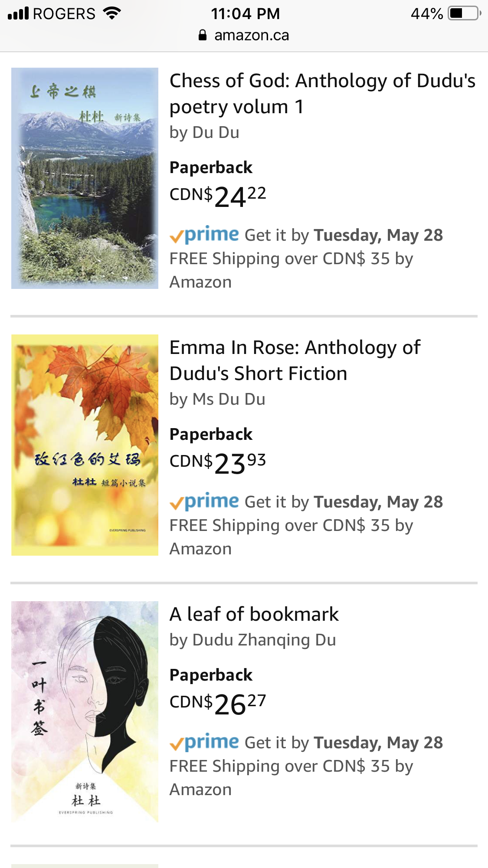Open A leaf of bookmark cover image

(85, 711)
